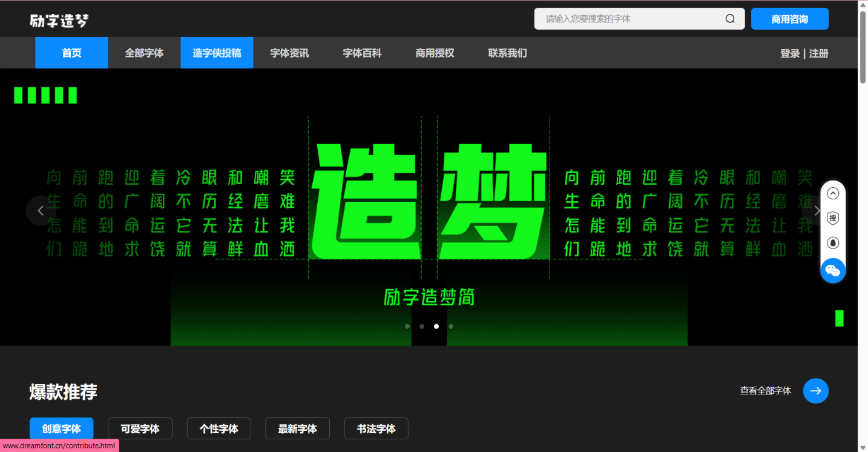The image size is (868, 452).
Task: Switch to the 可爱字体 tab
Action: coord(140,428)
